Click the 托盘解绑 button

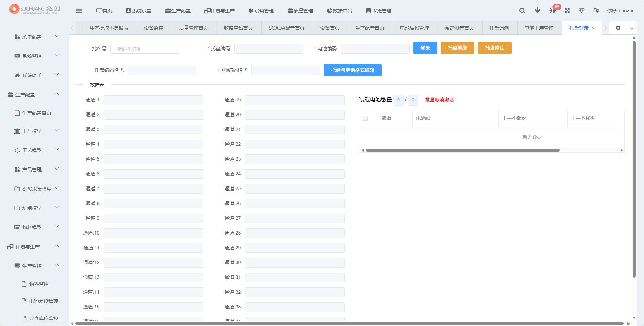[458, 48]
